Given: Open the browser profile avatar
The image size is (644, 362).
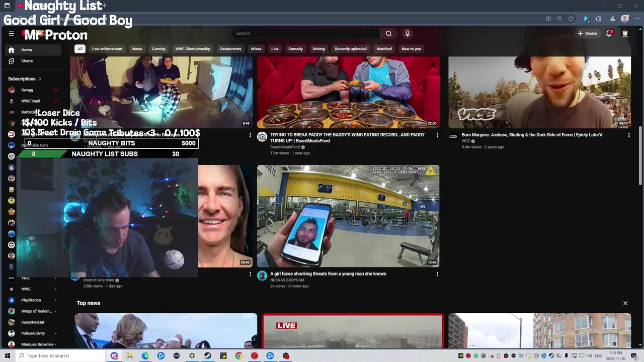Looking at the screenshot, I should (x=625, y=19).
